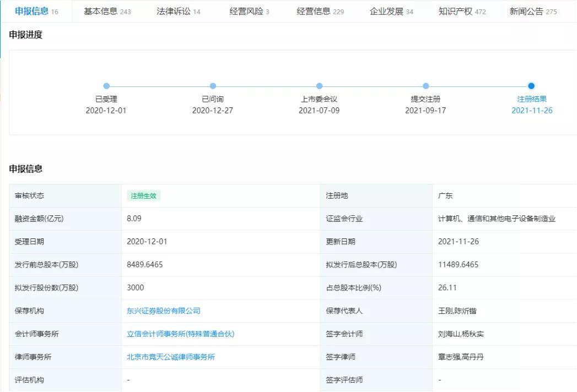This screenshot has height=392, width=577.
Task: Click the 已受理 timeline milestone dot
Action: pyautogui.click(x=106, y=86)
